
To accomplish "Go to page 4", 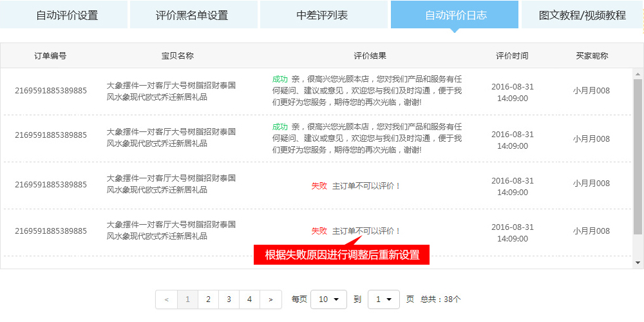I will click(x=249, y=299).
